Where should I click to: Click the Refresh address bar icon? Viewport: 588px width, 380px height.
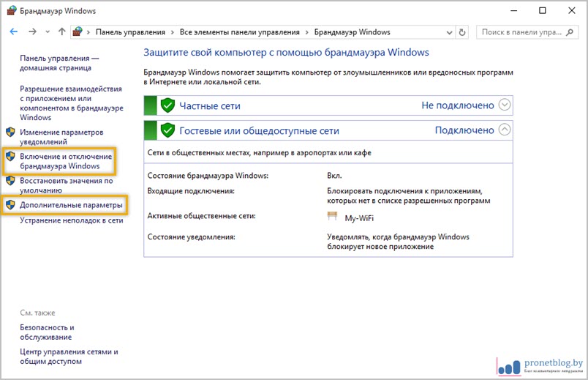coord(462,32)
